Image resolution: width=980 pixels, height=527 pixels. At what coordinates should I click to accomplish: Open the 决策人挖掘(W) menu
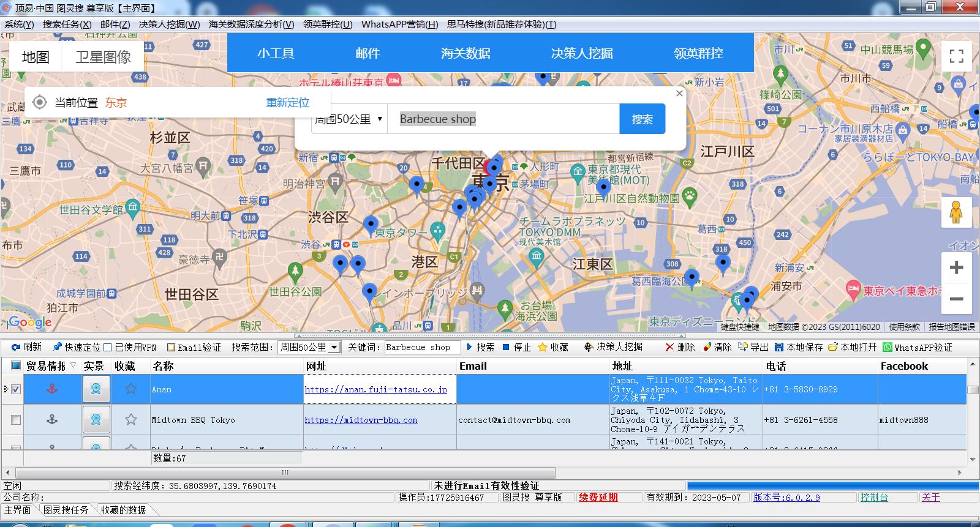click(169, 24)
